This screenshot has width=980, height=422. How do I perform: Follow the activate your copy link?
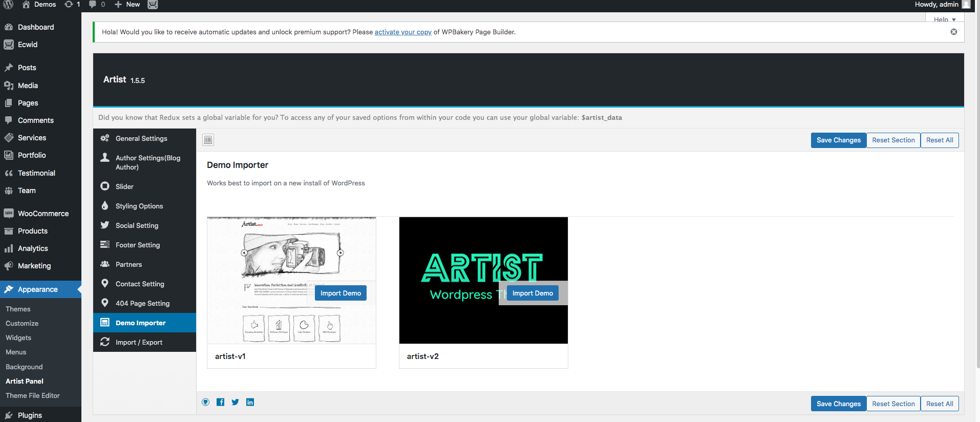(x=403, y=32)
